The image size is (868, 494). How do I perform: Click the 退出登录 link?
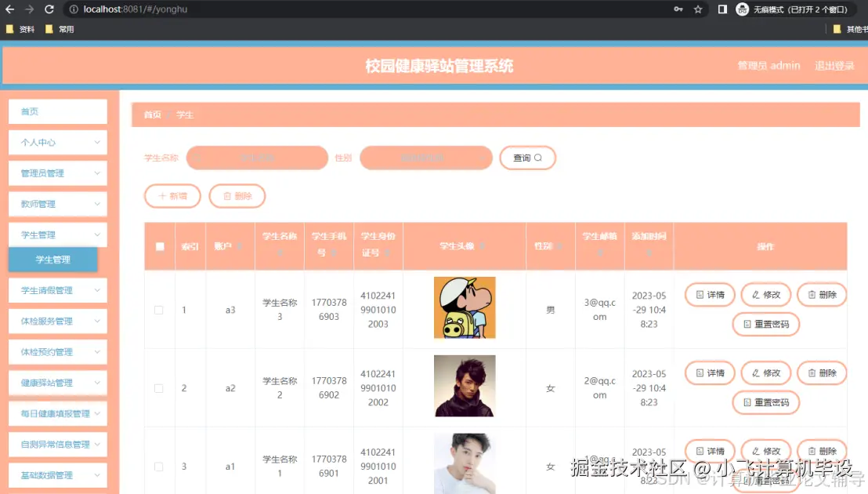834,66
